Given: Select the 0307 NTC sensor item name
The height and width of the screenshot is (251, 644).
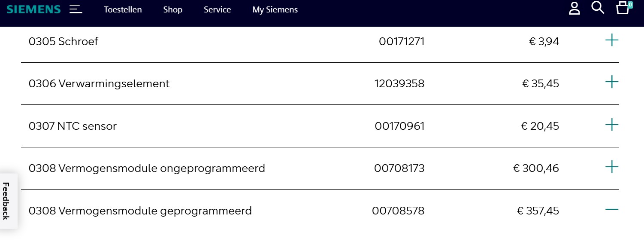Looking at the screenshot, I should pos(73,126).
